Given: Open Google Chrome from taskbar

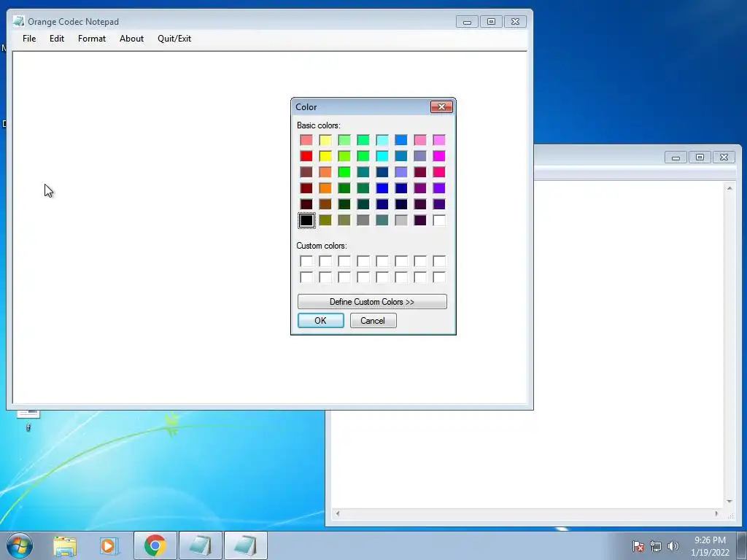Looking at the screenshot, I should tap(155, 545).
